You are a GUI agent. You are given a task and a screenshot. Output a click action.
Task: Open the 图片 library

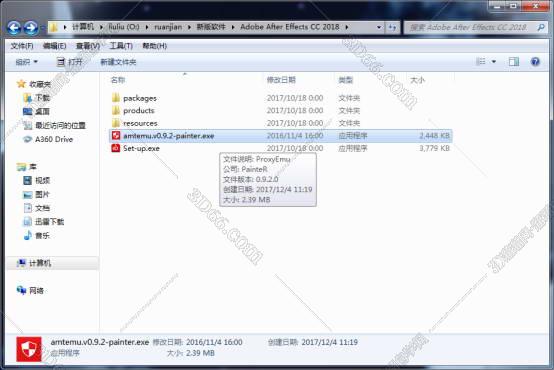[x=42, y=194]
